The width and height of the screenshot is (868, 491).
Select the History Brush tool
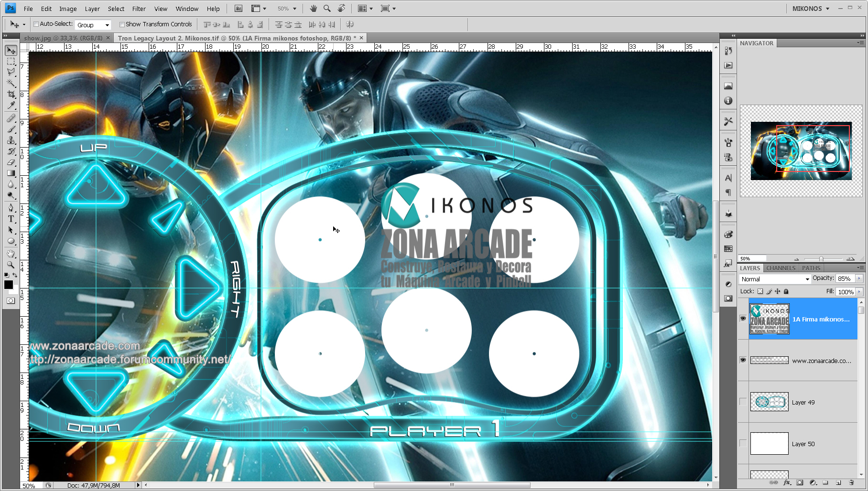11,151
